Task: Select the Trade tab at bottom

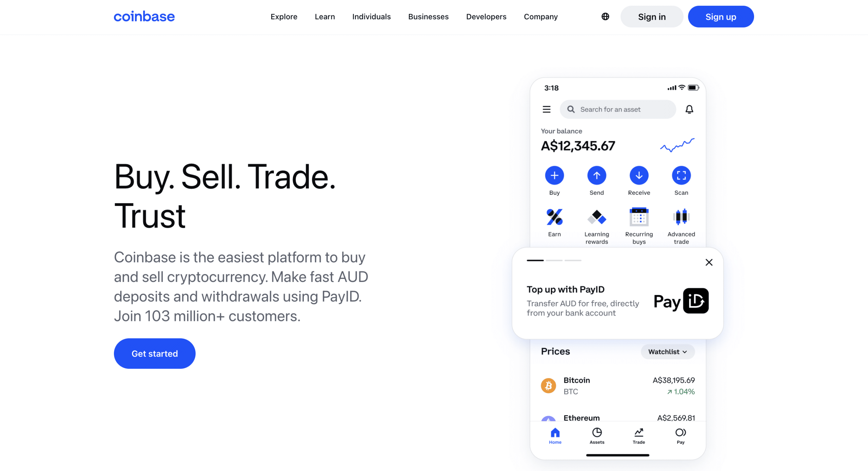Action: [637, 435]
